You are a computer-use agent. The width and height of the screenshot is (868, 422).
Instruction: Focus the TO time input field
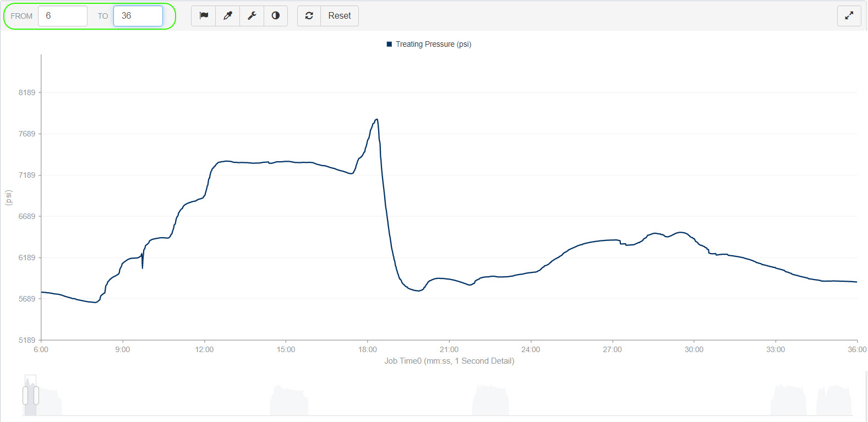tap(138, 16)
